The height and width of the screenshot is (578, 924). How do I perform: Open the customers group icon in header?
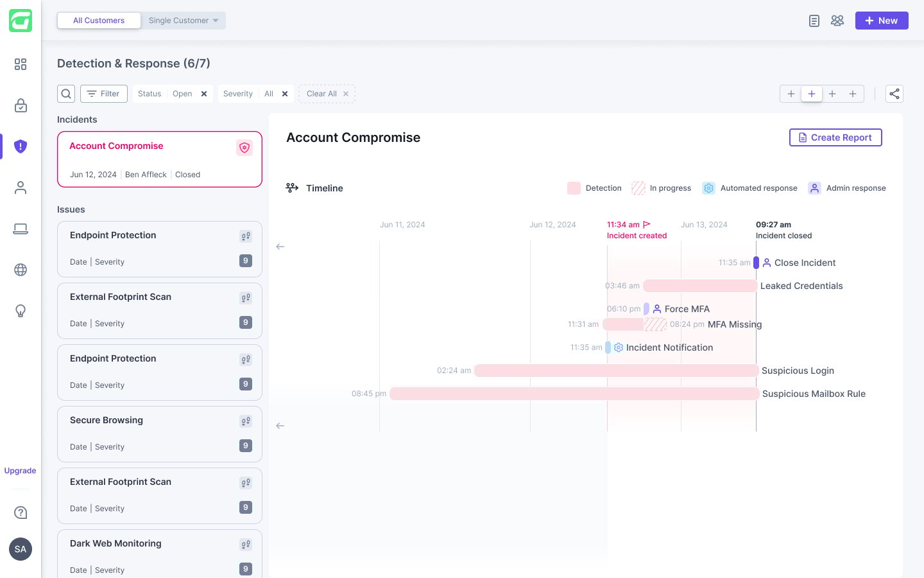[x=837, y=21]
